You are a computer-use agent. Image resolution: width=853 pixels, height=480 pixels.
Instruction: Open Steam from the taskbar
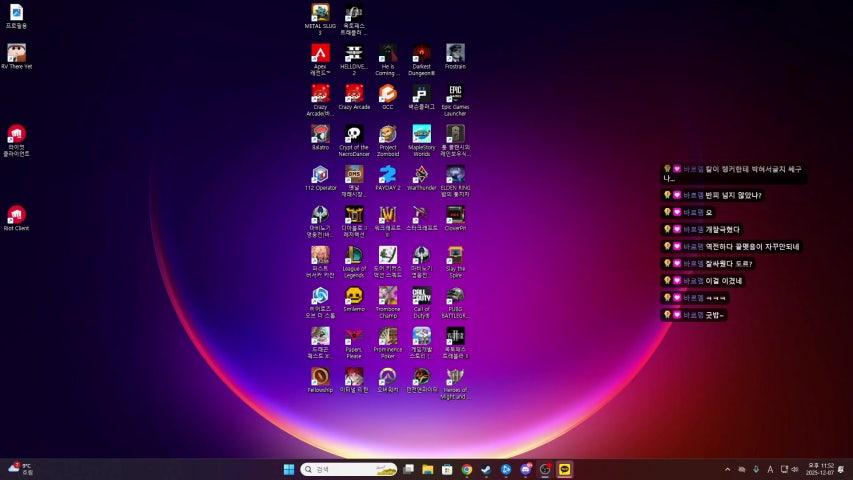[486, 469]
